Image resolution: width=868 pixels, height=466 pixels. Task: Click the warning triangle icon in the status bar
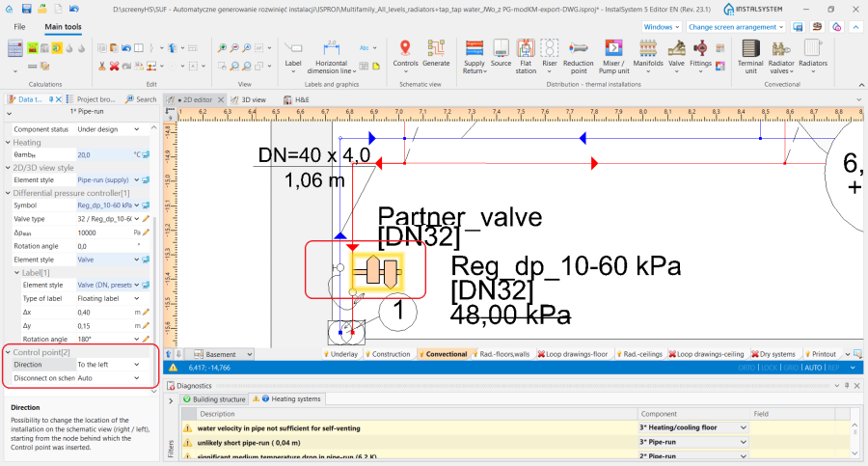click(x=174, y=368)
